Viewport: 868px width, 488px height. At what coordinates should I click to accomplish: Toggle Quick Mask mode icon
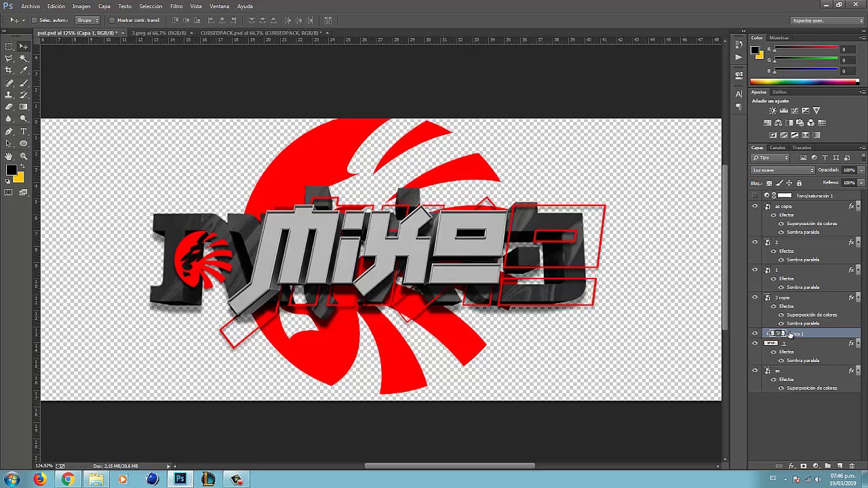click(x=9, y=192)
